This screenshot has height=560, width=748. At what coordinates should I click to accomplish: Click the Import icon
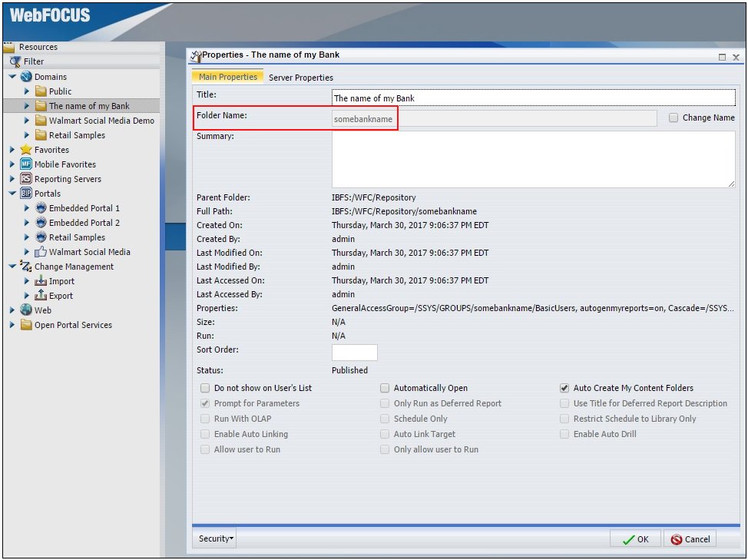pos(41,280)
